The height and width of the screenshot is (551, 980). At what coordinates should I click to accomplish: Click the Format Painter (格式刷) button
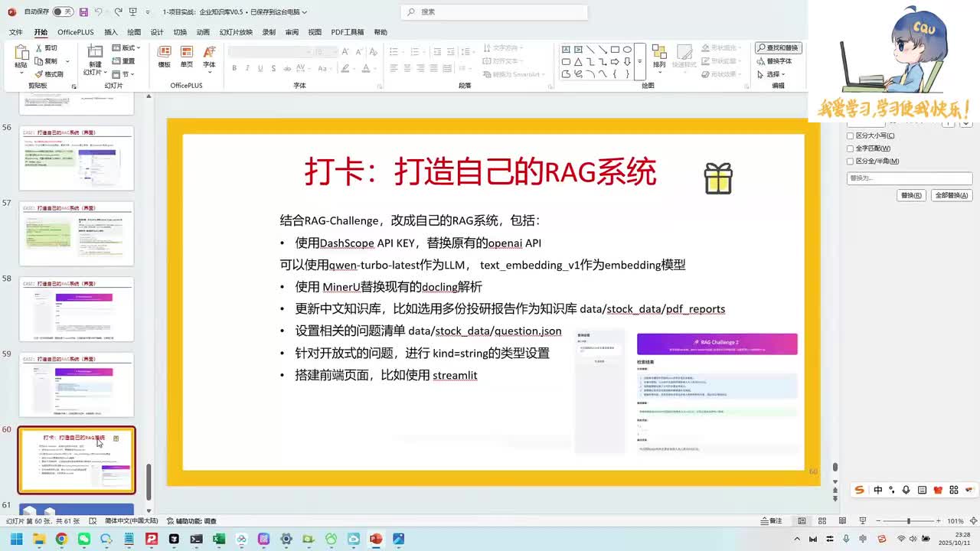coord(49,74)
